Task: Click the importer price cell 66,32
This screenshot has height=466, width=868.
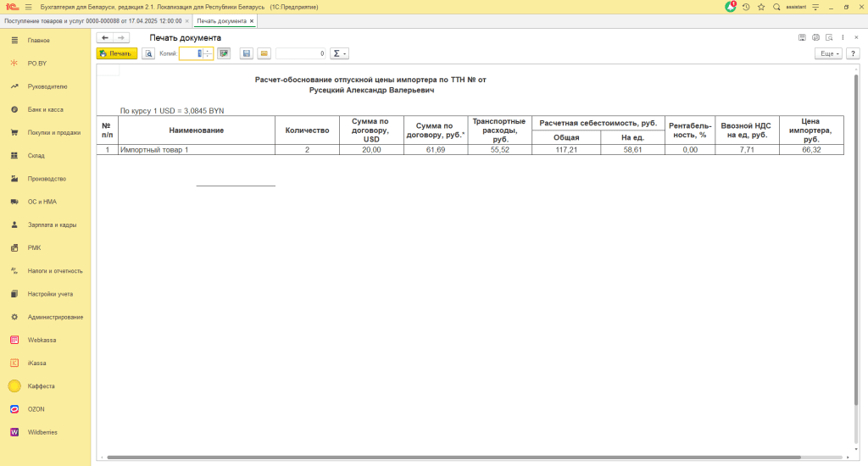Action: 811,150
